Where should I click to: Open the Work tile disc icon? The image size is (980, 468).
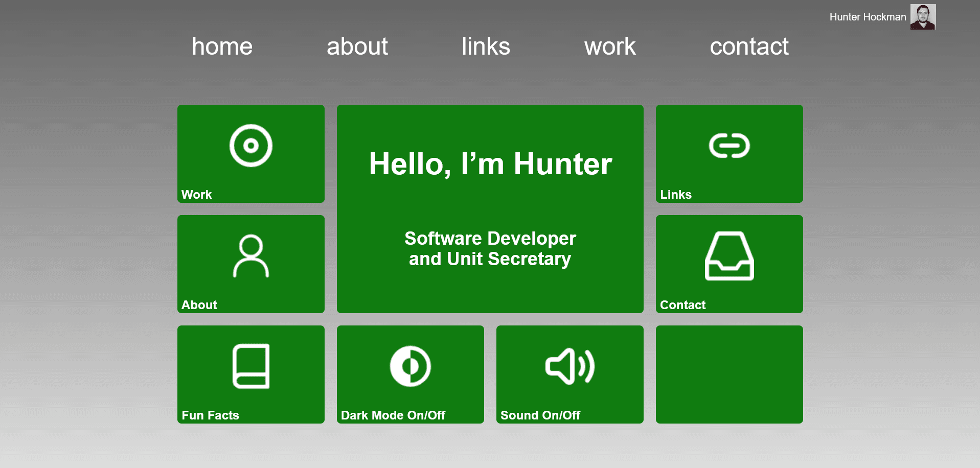pos(251,146)
